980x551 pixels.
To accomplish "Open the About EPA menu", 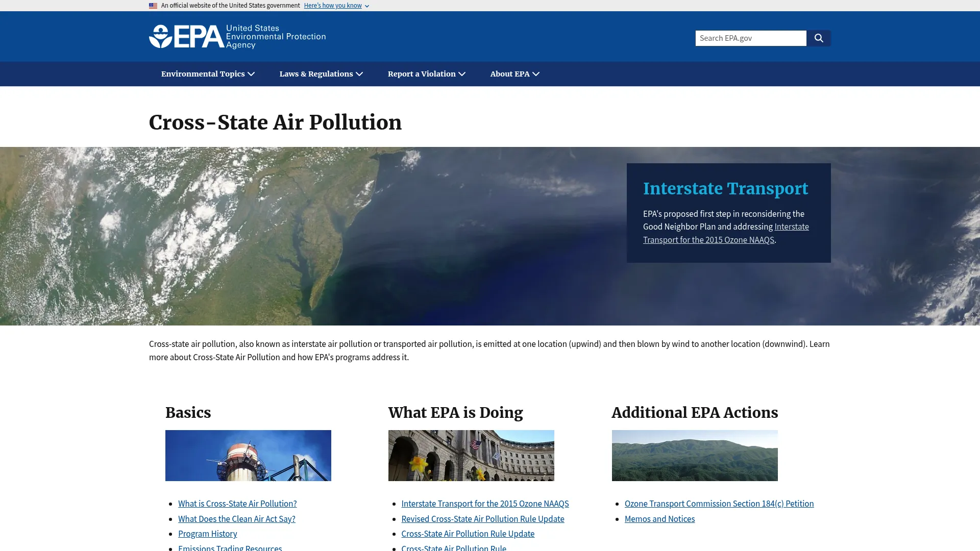I will coord(514,74).
